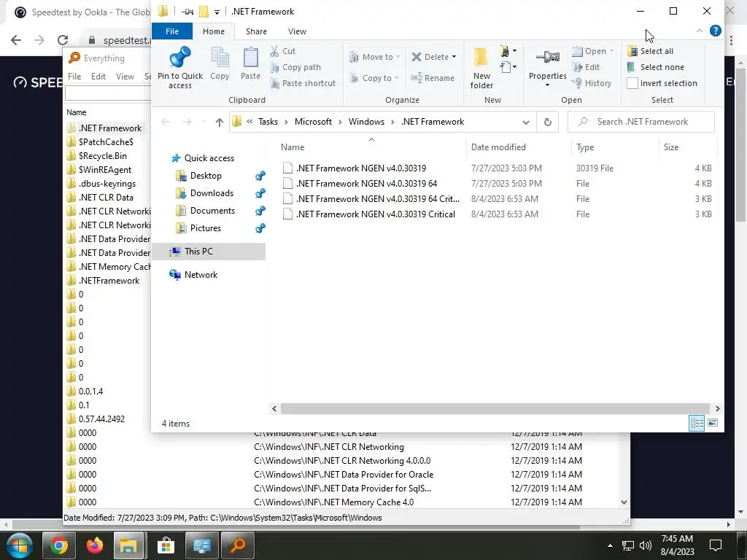Click Select none in ribbon

pyautogui.click(x=656, y=67)
